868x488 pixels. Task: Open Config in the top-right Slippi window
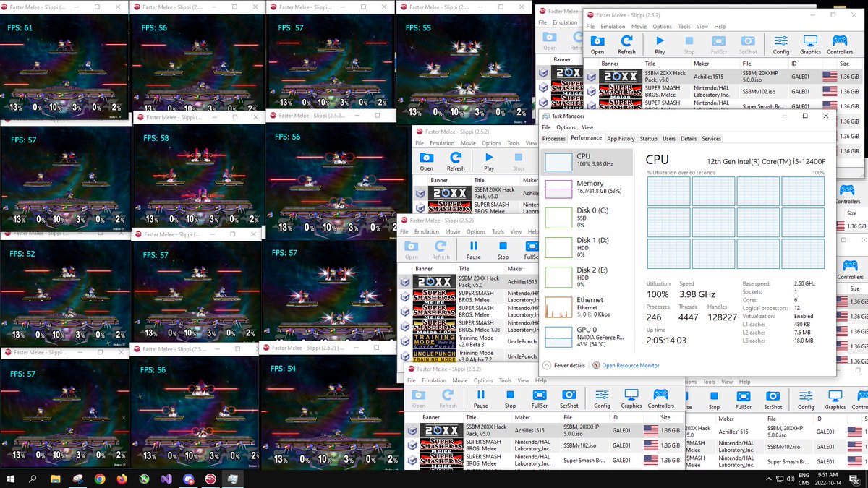(781, 45)
